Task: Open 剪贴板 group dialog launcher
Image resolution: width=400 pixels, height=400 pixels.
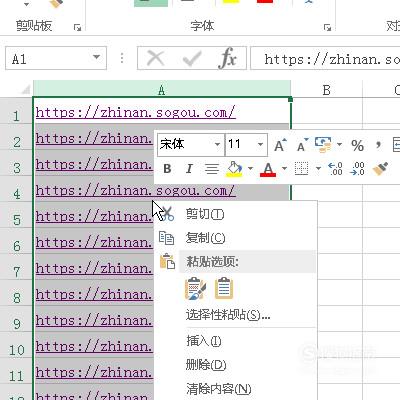Action: pyautogui.click(x=77, y=27)
